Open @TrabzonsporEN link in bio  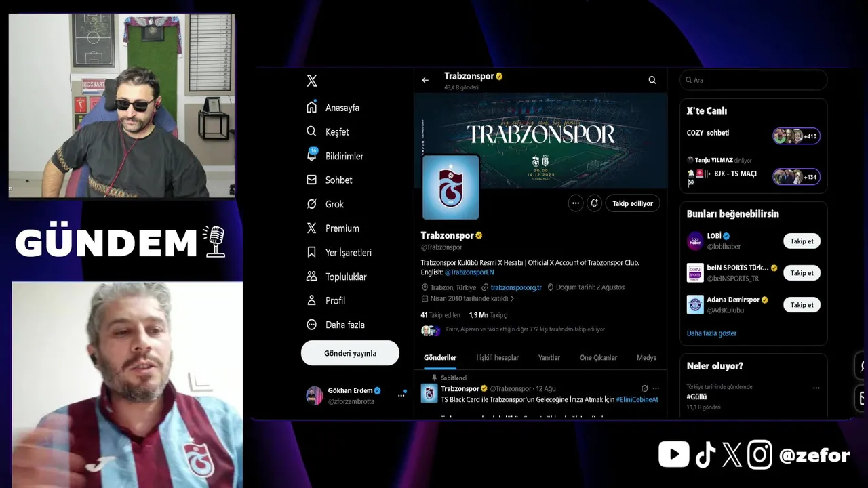click(x=469, y=272)
